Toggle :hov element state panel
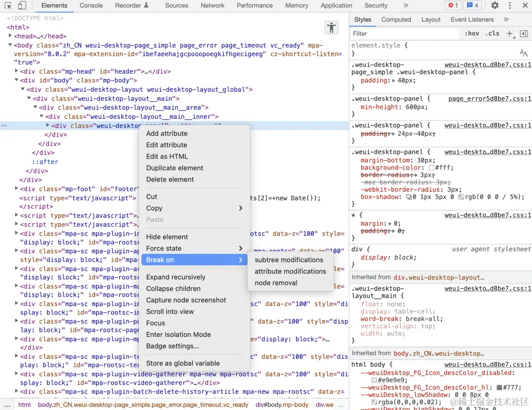532x410 pixels. tap(471, 33)
